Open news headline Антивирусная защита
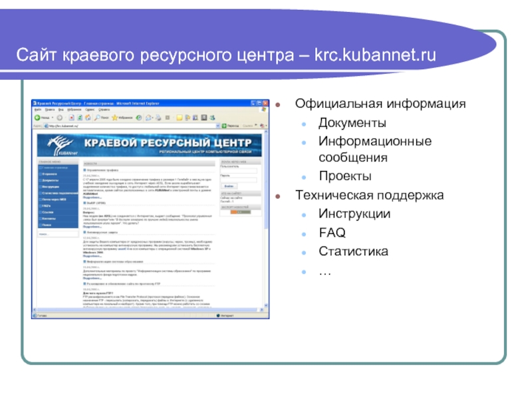 [x=102, y=232]
